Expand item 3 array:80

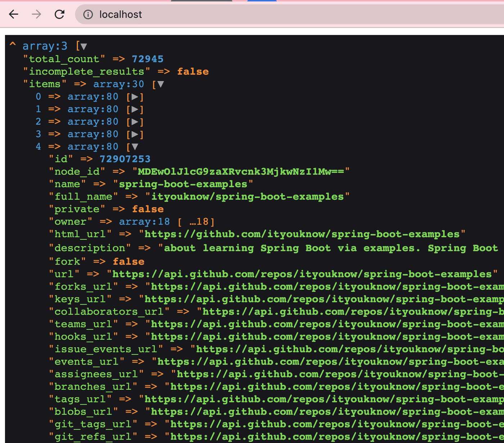click(x=135, y=134)
